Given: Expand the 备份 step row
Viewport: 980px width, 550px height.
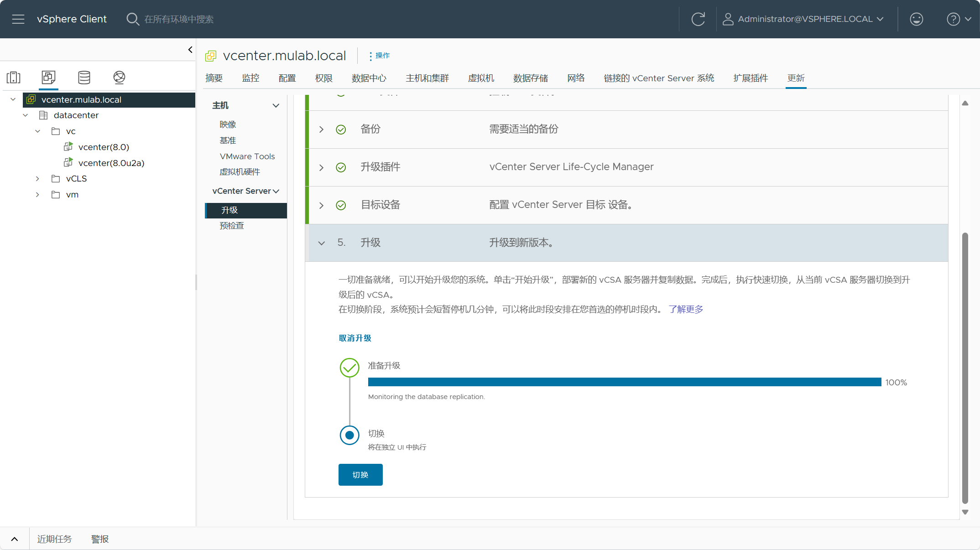Looking at the screenshot, I should [322, 130].
